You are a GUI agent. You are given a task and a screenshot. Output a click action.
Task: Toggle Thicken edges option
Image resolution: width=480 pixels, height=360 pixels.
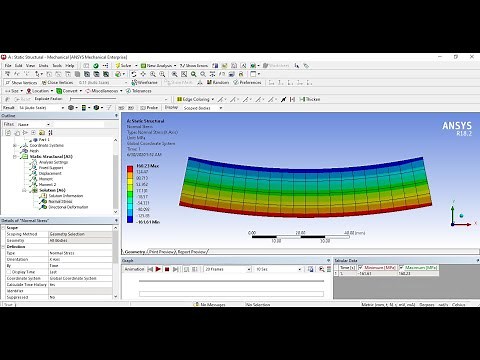tap(310, 99)
